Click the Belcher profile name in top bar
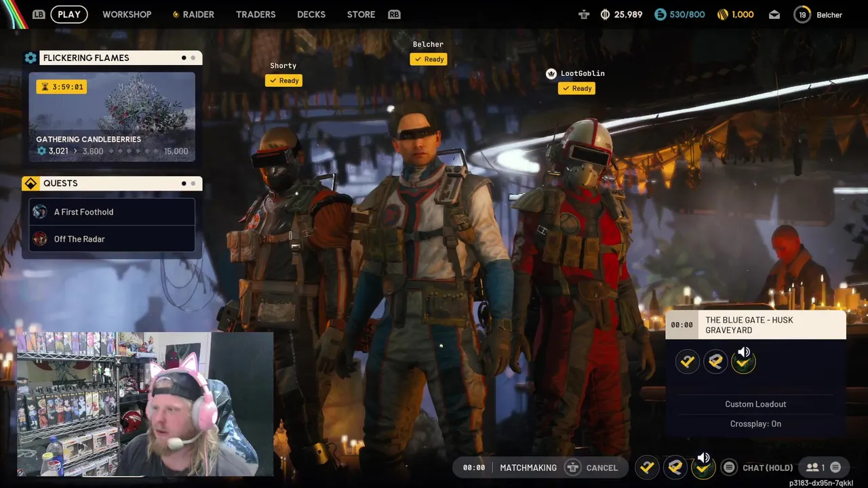Screen dimensions: 868x488 coord(829,15)
